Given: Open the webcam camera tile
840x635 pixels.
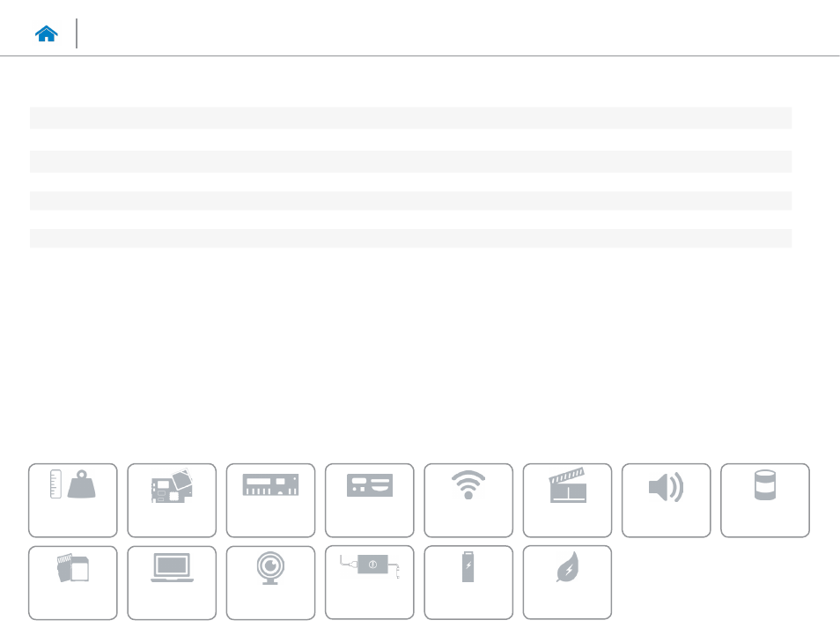Looking at the screenshot, I should coord(270,583).
